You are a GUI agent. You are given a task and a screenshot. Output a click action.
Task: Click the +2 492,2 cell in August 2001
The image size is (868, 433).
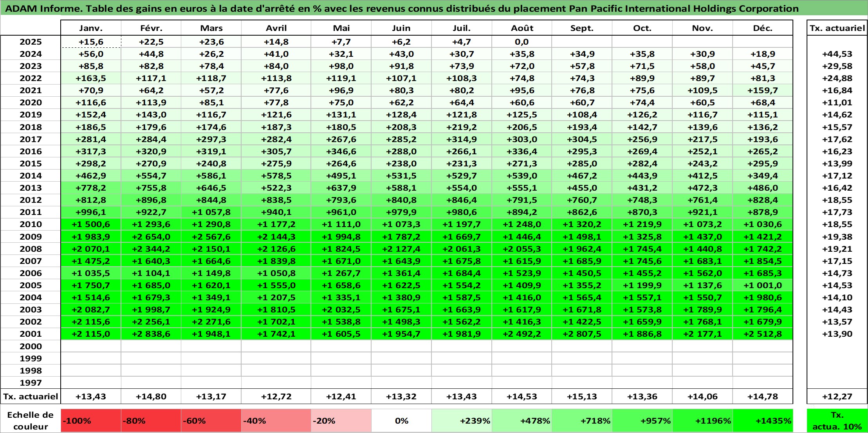tap(522, 334)
